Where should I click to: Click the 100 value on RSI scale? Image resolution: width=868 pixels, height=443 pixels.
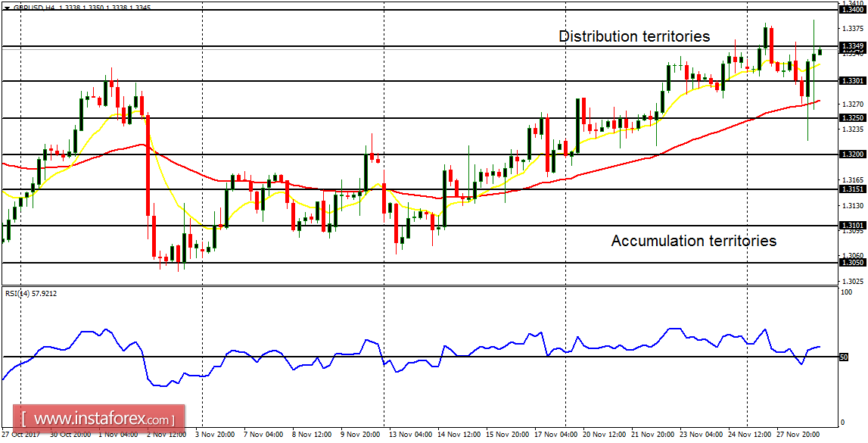click(x=846, y=292)
